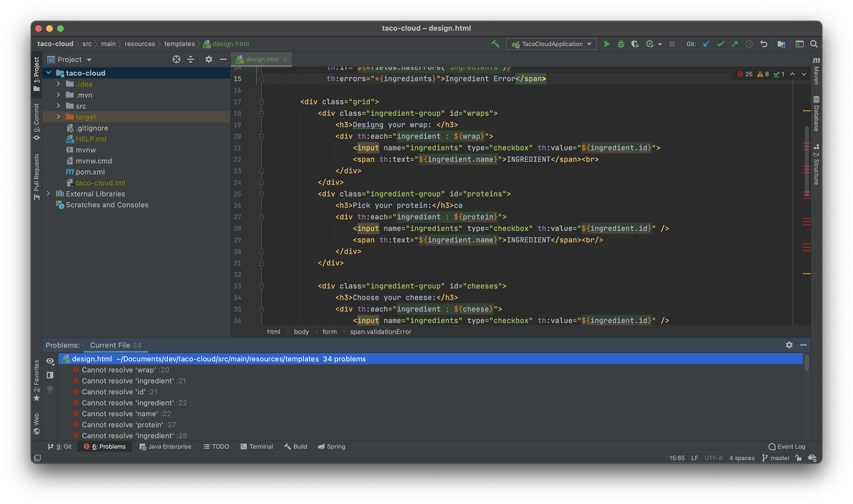This screenshot has height=504, width=853.
Task: Start debugging with the bug icon
Action: pos(620,43)
